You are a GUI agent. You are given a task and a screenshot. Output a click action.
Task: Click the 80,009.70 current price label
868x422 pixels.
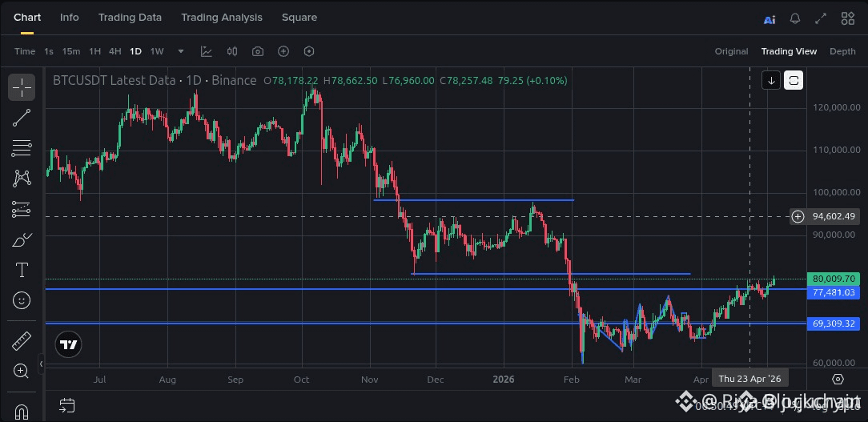pyautogui.click(x=833, y=279)
